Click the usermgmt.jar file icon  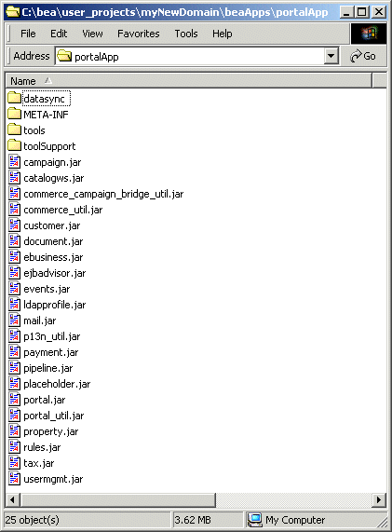14,479
